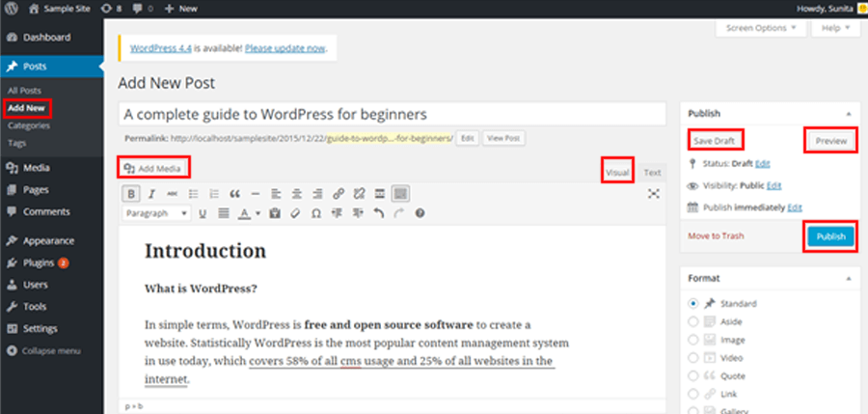Open keyboard shortcuts help icon
868x414 pixels.
(x=420, y=213)
